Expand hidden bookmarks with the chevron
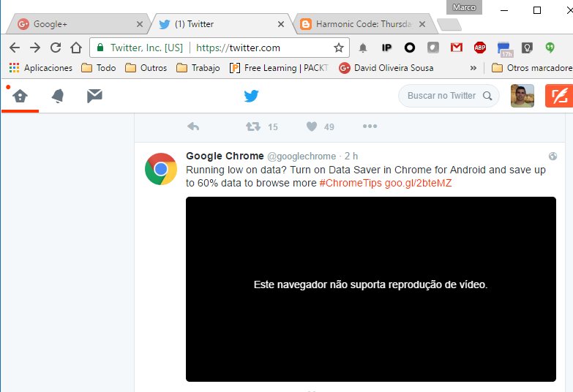This screenshot has height=392, width=573. point(473,68)
